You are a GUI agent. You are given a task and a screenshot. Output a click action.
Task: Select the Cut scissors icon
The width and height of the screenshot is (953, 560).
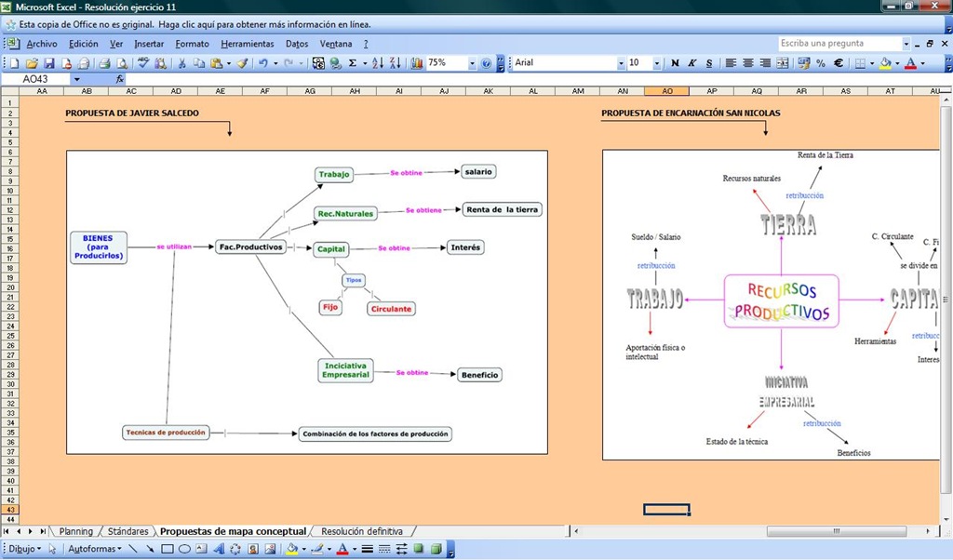[181, 63]
